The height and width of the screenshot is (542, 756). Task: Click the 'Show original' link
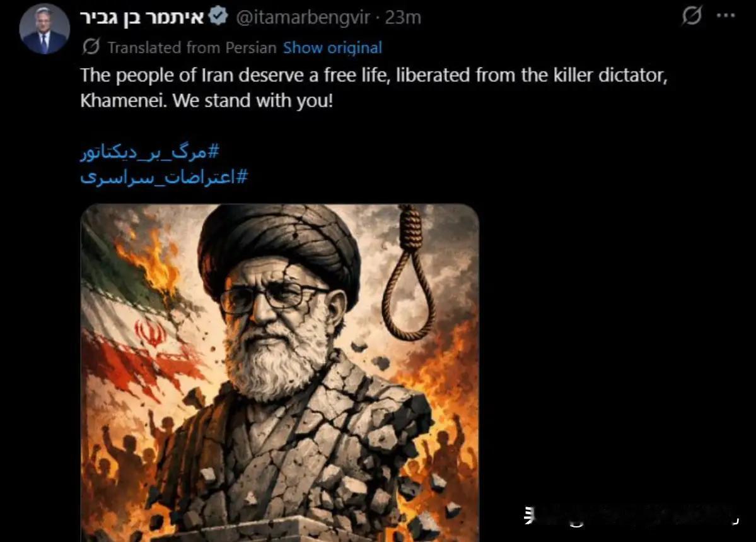(x=332, y=47)
